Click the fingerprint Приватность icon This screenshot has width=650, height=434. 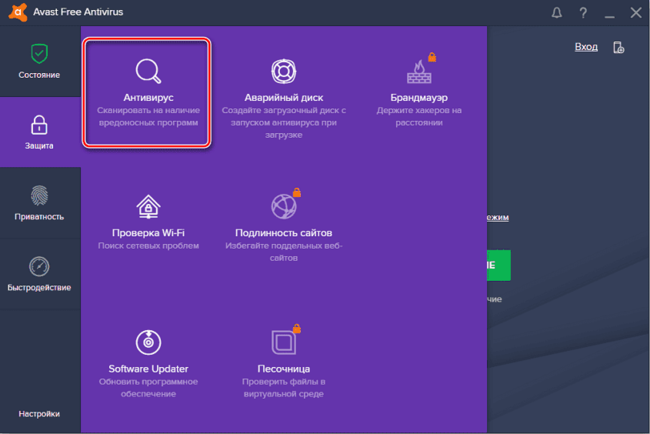[x=39, y=195]
